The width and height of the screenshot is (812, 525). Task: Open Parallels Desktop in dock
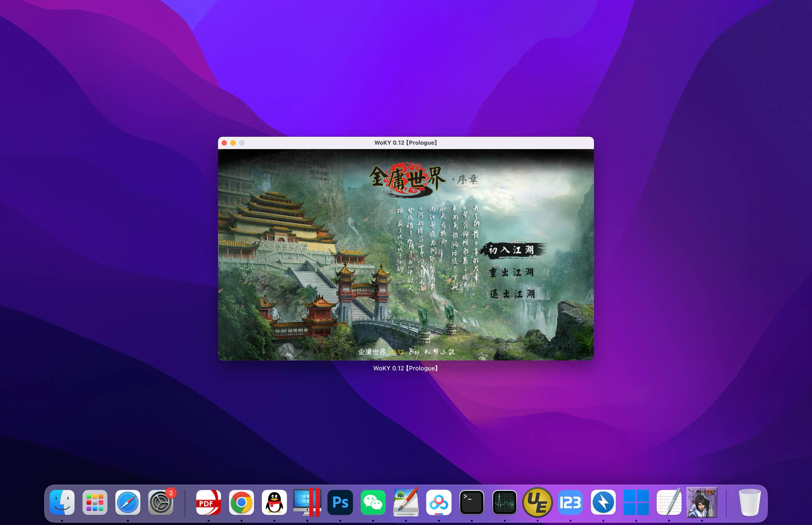(307, 502)
